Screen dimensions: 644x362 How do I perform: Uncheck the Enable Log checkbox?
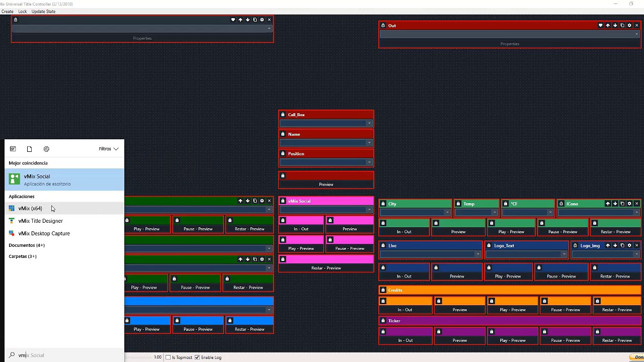(197, 357)
